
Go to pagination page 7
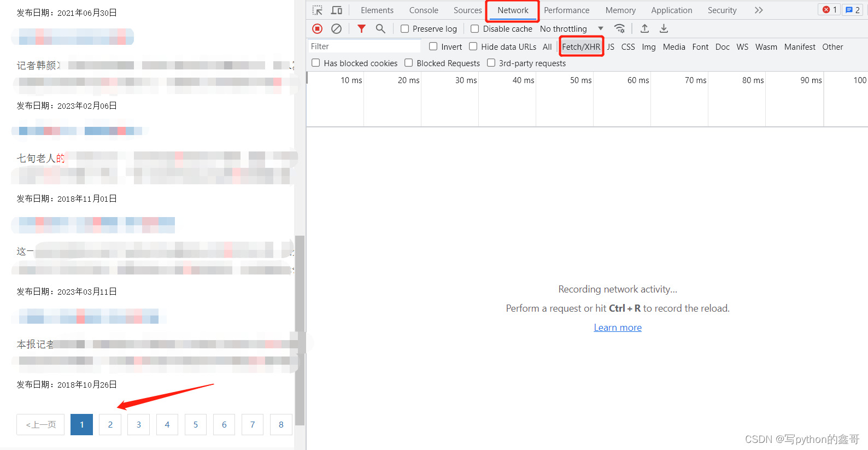coord(253,425)
